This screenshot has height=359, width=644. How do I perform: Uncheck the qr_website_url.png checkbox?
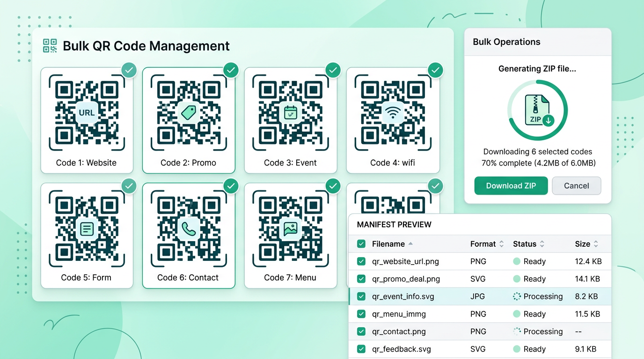coord(361,261)
